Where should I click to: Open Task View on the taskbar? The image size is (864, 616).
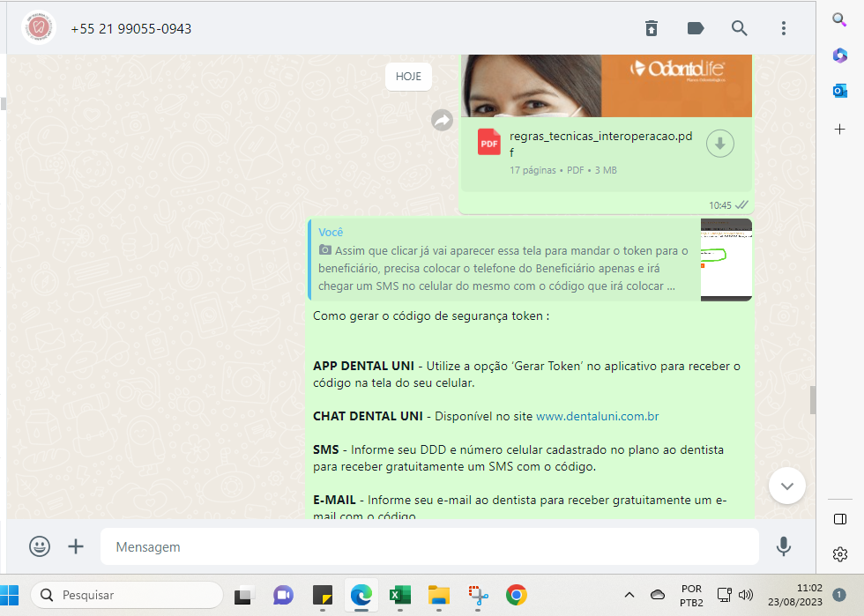click(x=244, y=595)
